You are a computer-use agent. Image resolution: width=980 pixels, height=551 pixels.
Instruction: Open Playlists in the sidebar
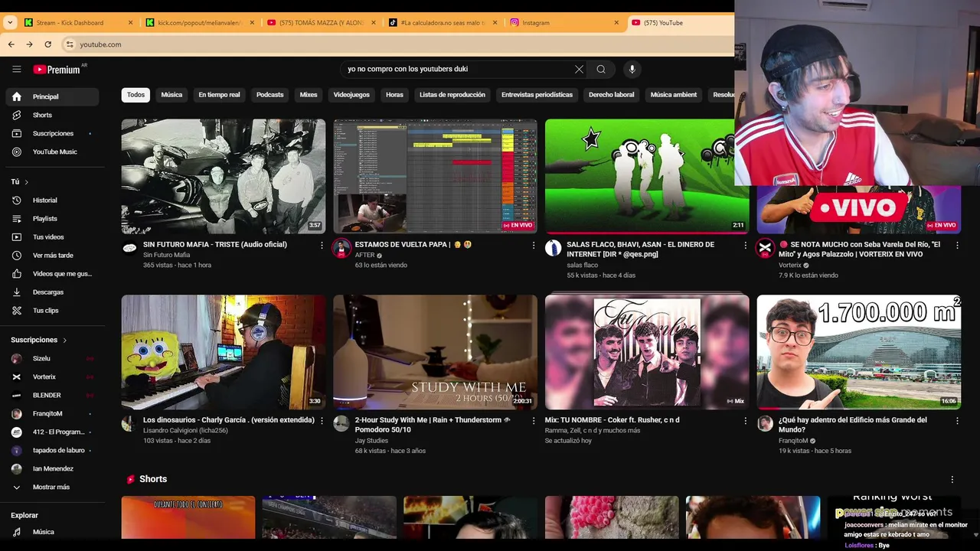pyautogui.click(x=52, y=218)
